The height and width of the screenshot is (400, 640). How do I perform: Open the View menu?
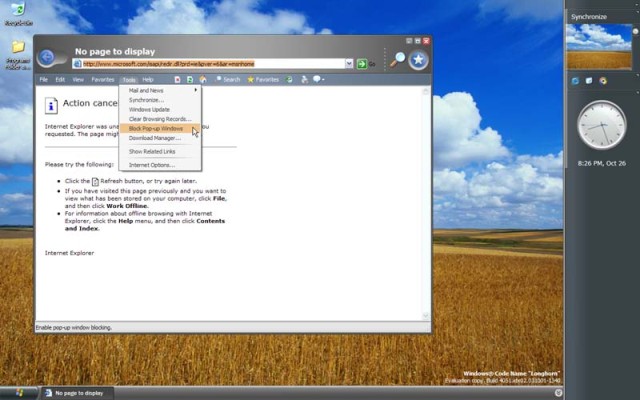tap(78, 80)
